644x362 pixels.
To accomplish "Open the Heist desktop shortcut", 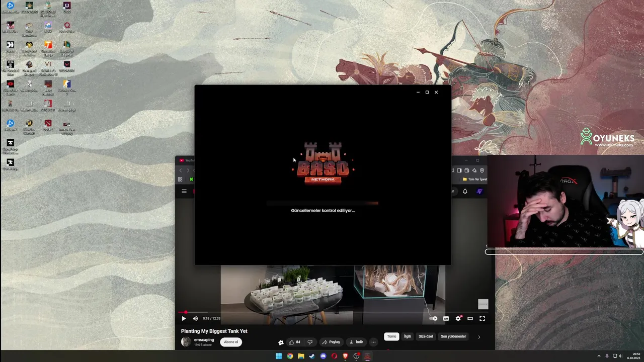I will 10,47.
